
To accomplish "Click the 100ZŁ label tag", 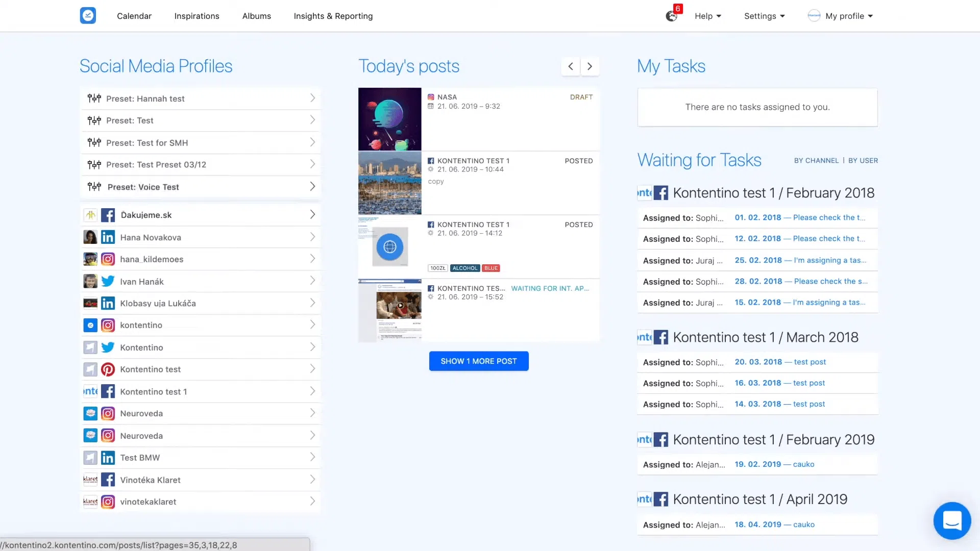I will (x=438, y=268).
